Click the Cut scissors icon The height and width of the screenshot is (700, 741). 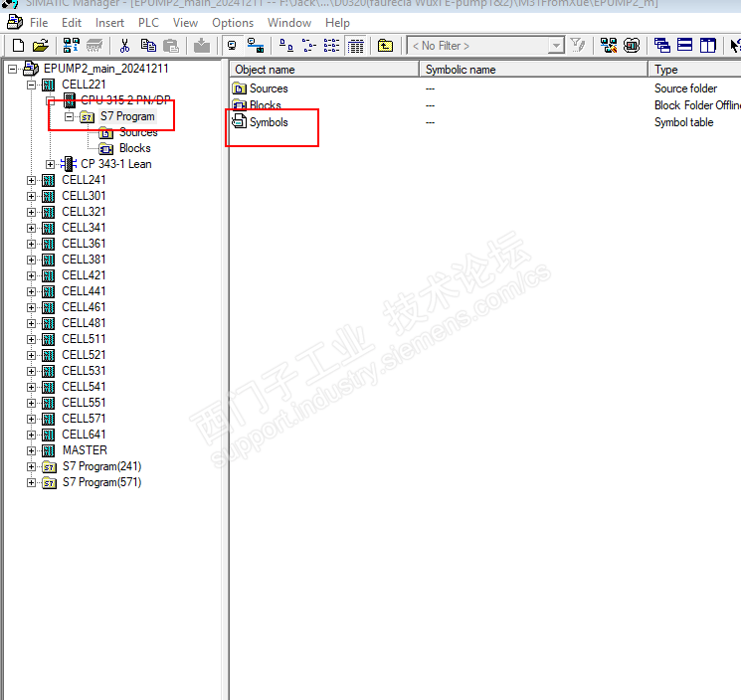click(x=124, y=46)
